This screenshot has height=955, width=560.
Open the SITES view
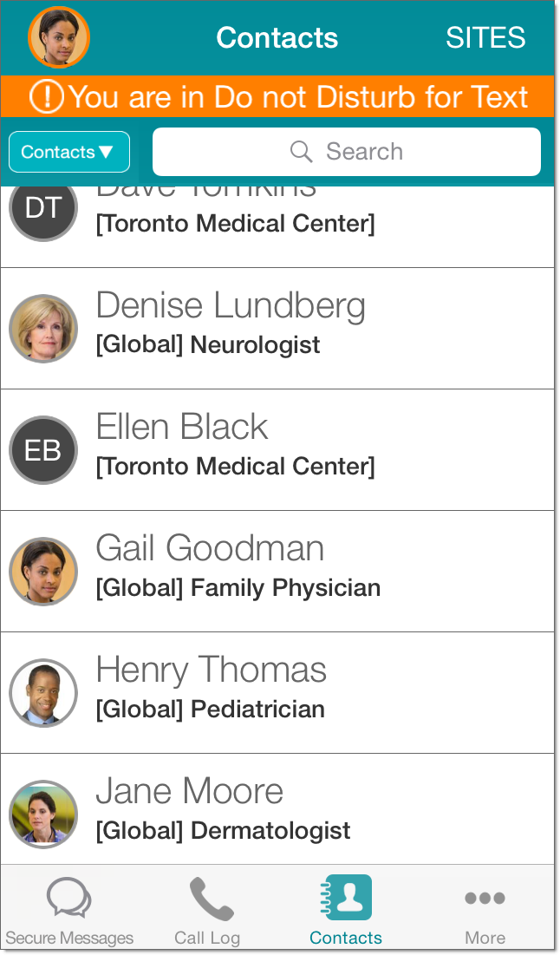pyautogui.click(x=485, y=37)
